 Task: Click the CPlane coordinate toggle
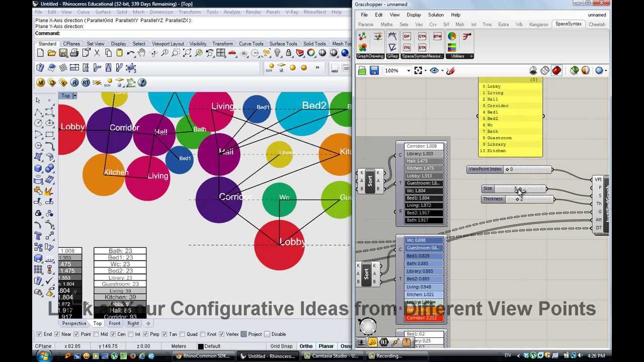tap(43, 346)
